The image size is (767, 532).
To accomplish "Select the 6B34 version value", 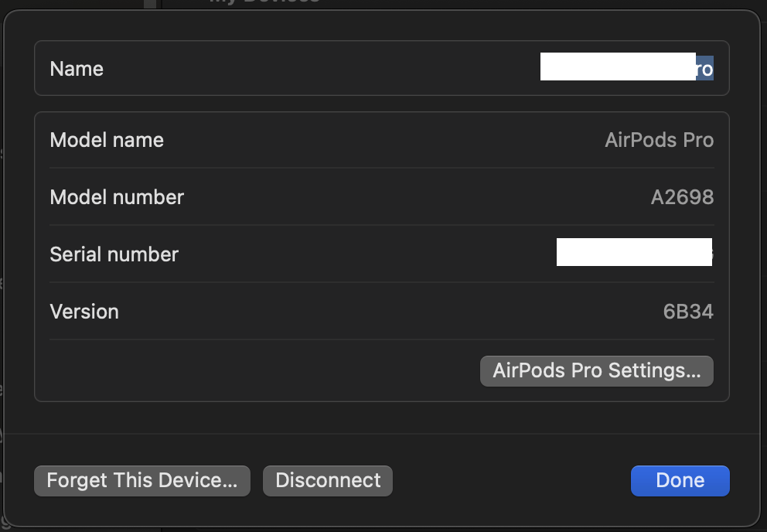I will (x=688, y=312).
